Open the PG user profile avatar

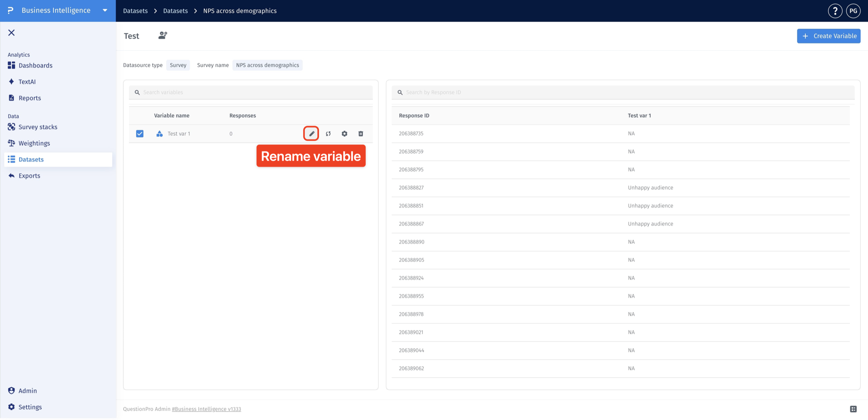click(x=853, y=11)
